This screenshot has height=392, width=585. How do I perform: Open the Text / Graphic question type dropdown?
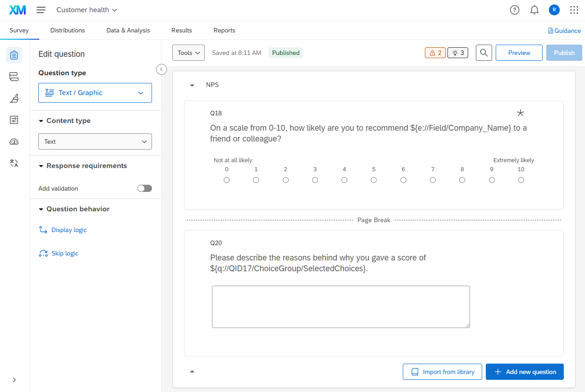95,93
